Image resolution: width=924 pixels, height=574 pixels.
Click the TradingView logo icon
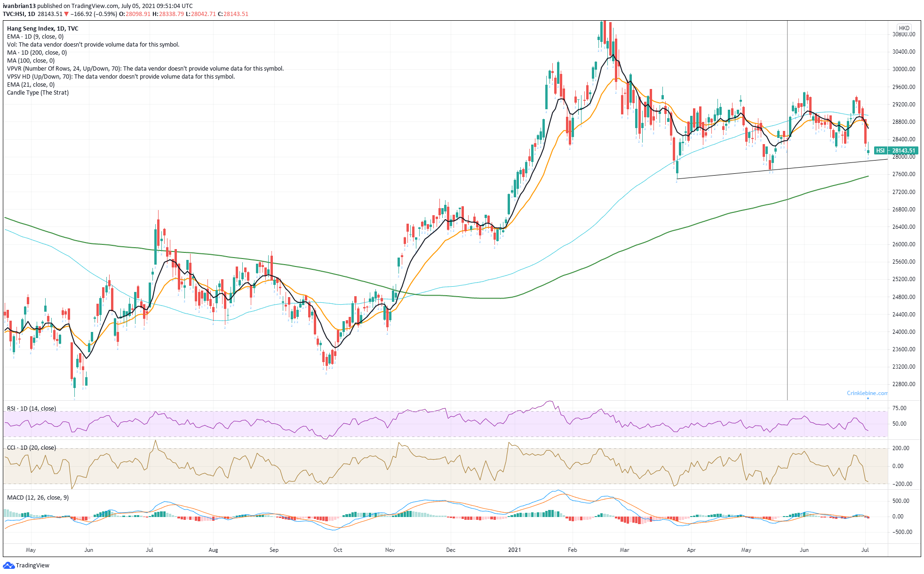click(8, 565)
